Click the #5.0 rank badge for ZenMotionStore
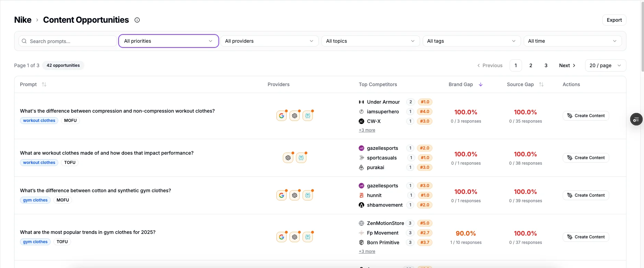 point(425,223)
